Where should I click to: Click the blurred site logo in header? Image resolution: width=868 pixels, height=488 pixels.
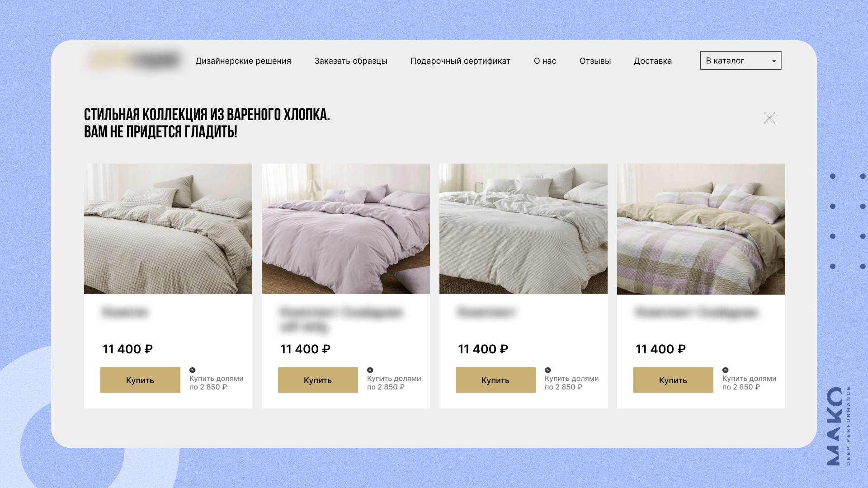(135, 61)
